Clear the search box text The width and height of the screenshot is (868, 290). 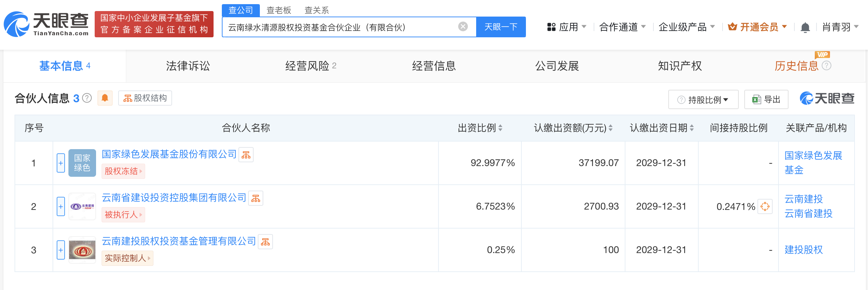[463, 27]
